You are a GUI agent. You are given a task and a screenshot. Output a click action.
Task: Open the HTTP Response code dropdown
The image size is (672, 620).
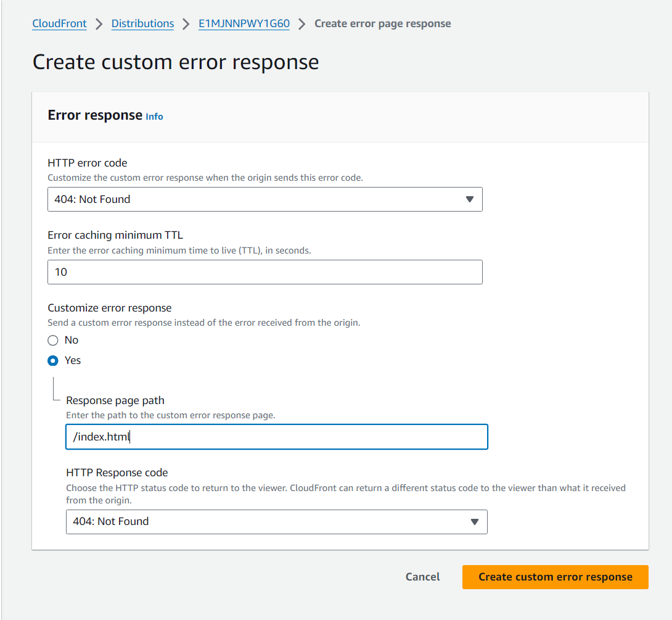[x=276, y=522]
